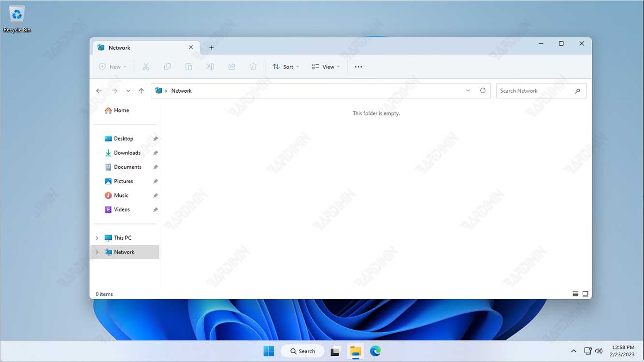Go up one level with up arrow
644x362 pixels.
tap(141, 91)
